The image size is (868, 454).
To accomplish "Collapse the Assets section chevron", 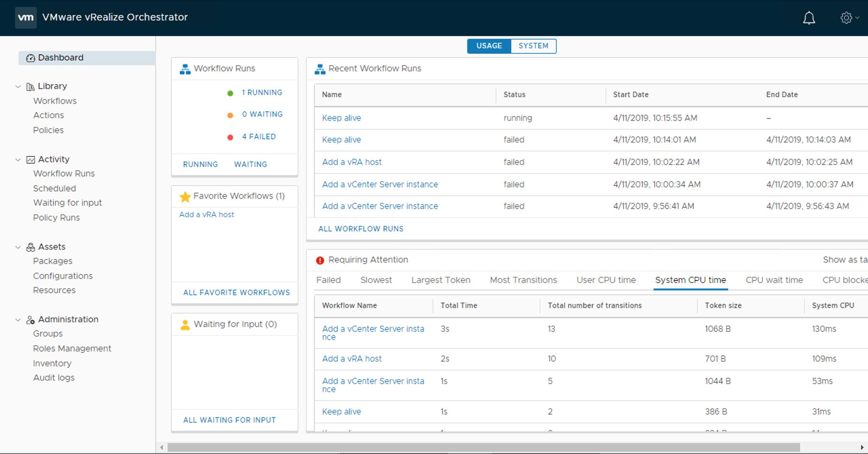I will [x=18, y=247].
